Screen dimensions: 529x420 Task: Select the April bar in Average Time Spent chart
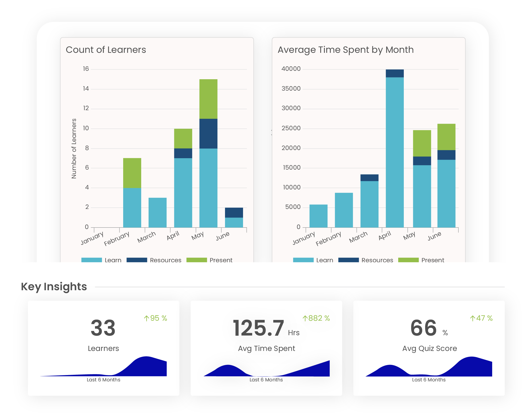(x=395, y=148)
